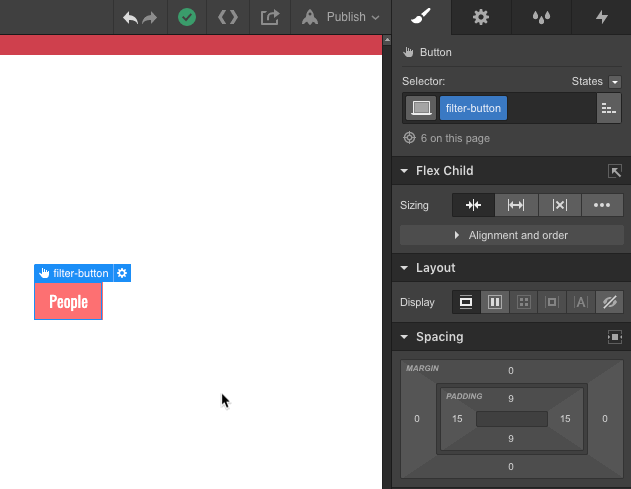Switch to the Style brush tab
631x489 pixels.
421,17
